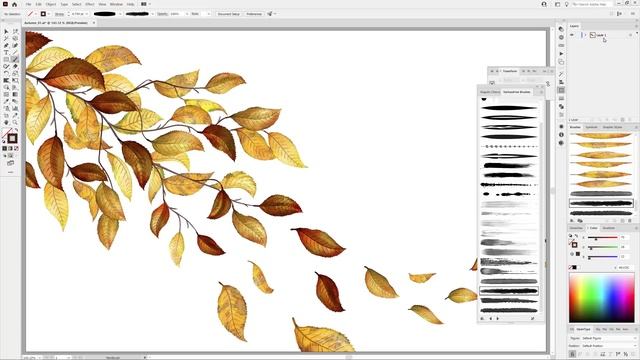Open zoom level dropdown in status bar
Viewport: 640px width, 360px height.
39,358
